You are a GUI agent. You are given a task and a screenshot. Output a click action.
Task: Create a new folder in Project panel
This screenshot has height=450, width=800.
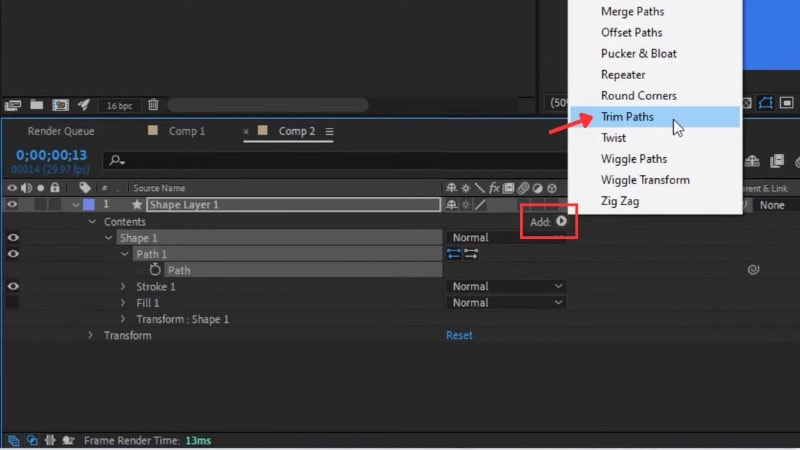point(36,105)
